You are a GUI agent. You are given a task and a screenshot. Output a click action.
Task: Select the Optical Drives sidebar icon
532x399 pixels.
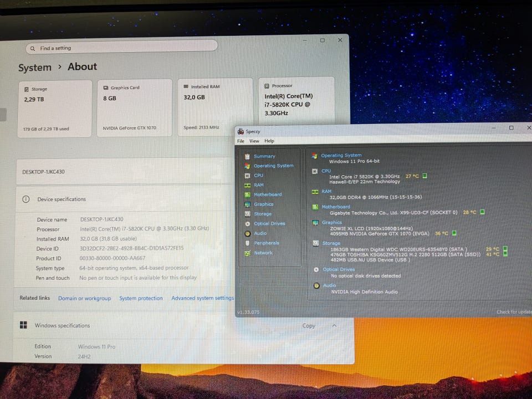(x=248, y=223)
